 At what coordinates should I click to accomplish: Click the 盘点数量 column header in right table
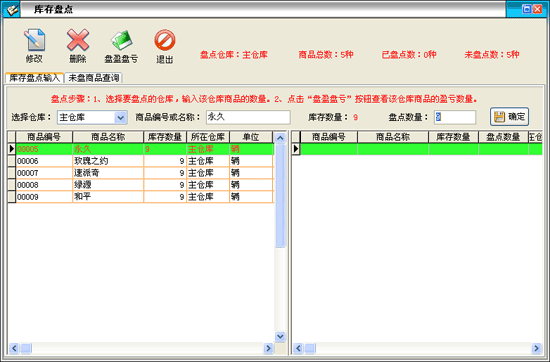(503, 137)
